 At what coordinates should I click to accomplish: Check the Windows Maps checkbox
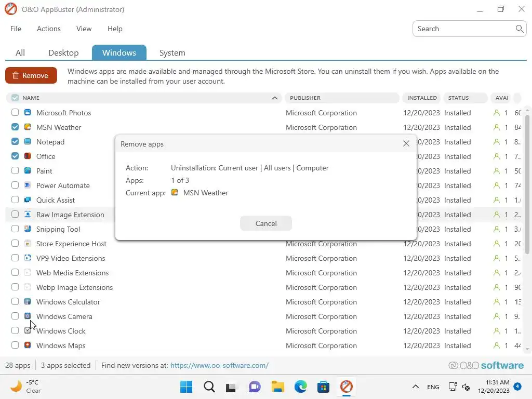click(x=15, y=345)
